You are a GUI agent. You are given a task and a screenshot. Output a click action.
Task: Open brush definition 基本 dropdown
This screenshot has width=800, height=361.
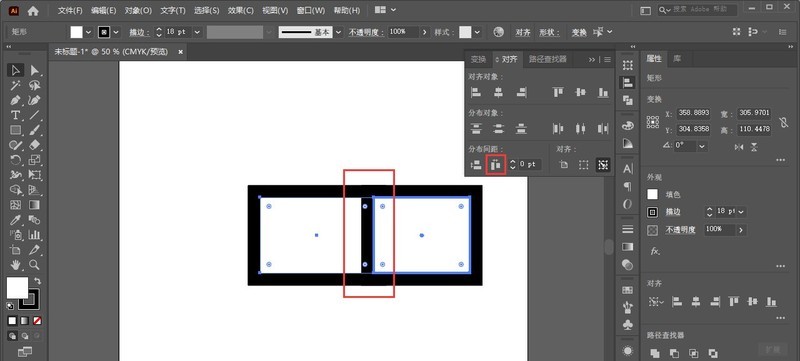click(339, 32)
